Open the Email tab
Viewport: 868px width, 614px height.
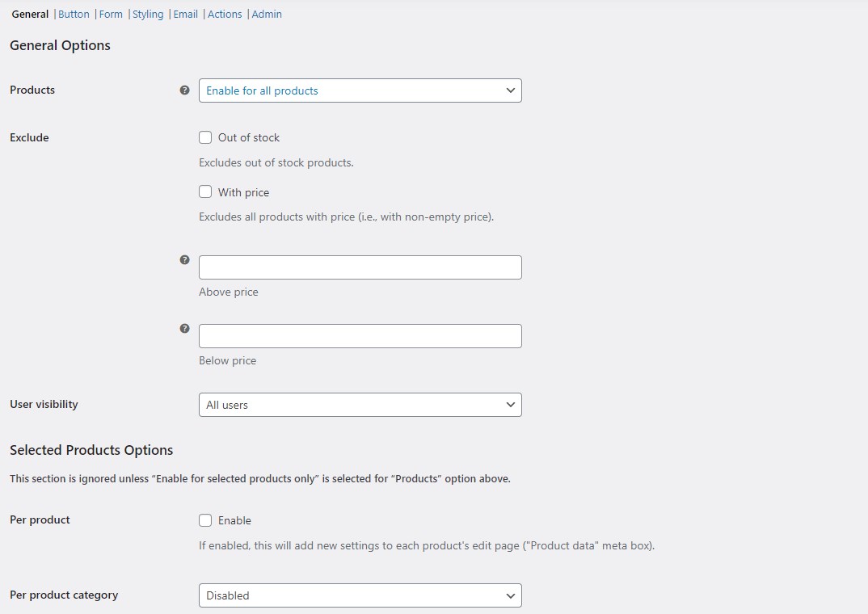[x=185, y=14]
